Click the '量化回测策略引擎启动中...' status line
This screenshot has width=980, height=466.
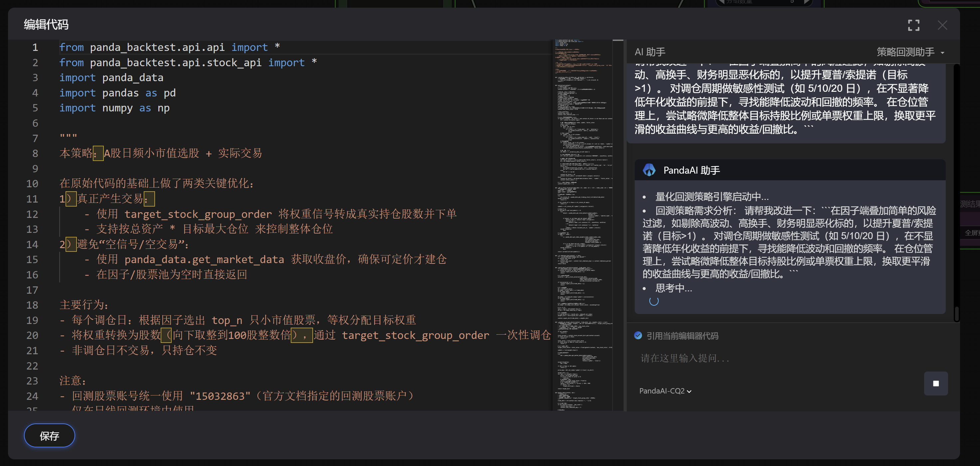(x=712, y=197)
